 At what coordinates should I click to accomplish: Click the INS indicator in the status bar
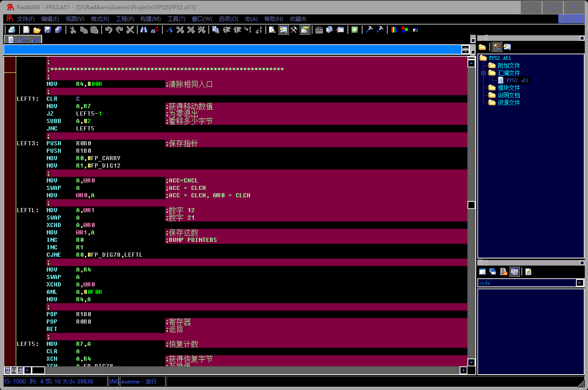(x=114, y=381)
